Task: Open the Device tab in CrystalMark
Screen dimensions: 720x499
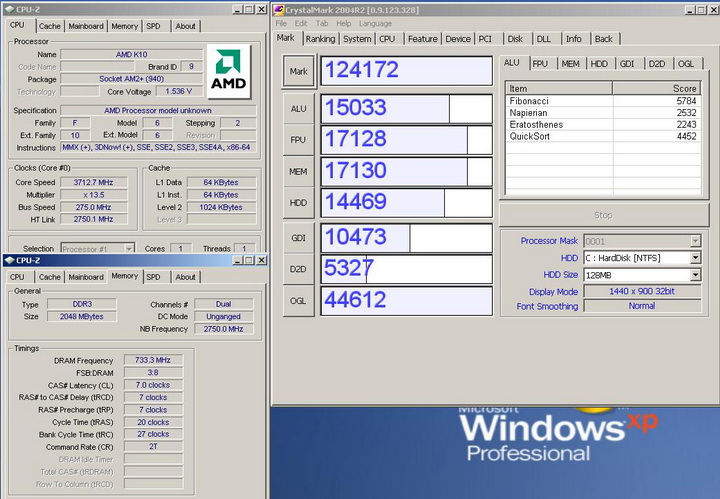Action: tap(458, 39)
